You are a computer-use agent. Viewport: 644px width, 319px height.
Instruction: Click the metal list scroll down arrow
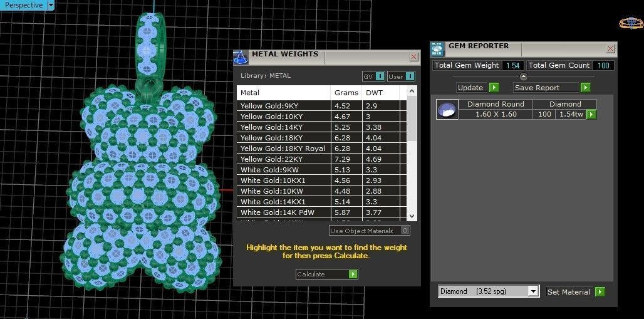(412, 216)
